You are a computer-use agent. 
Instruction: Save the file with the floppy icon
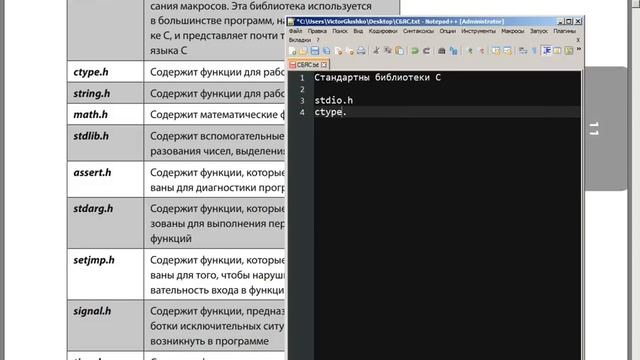[315, 51]
